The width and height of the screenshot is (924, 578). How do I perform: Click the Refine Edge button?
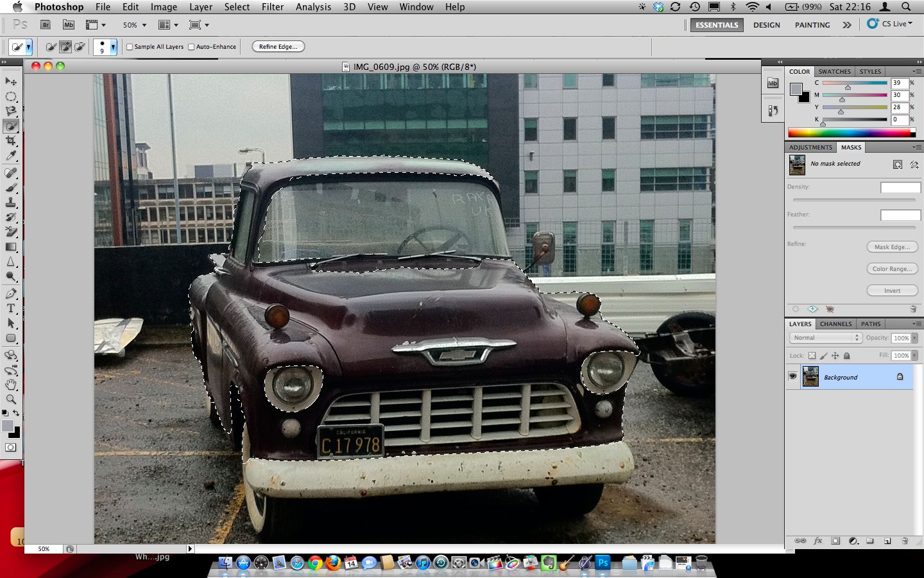[278, 47]
